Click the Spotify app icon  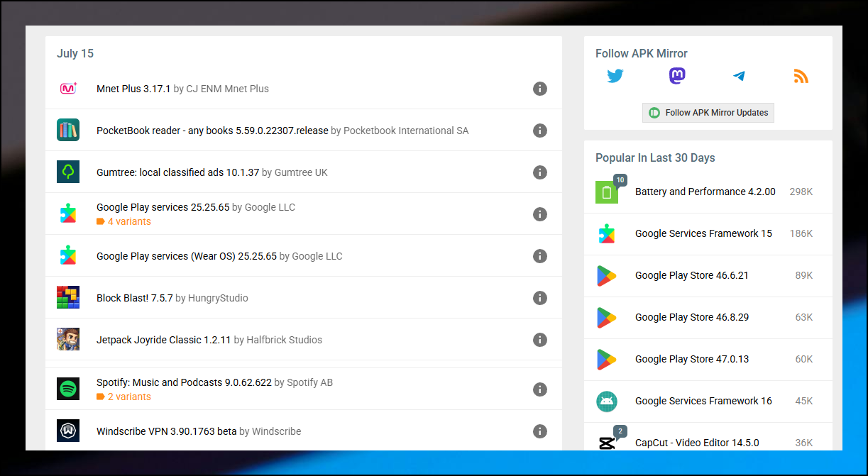click(68, 389)
